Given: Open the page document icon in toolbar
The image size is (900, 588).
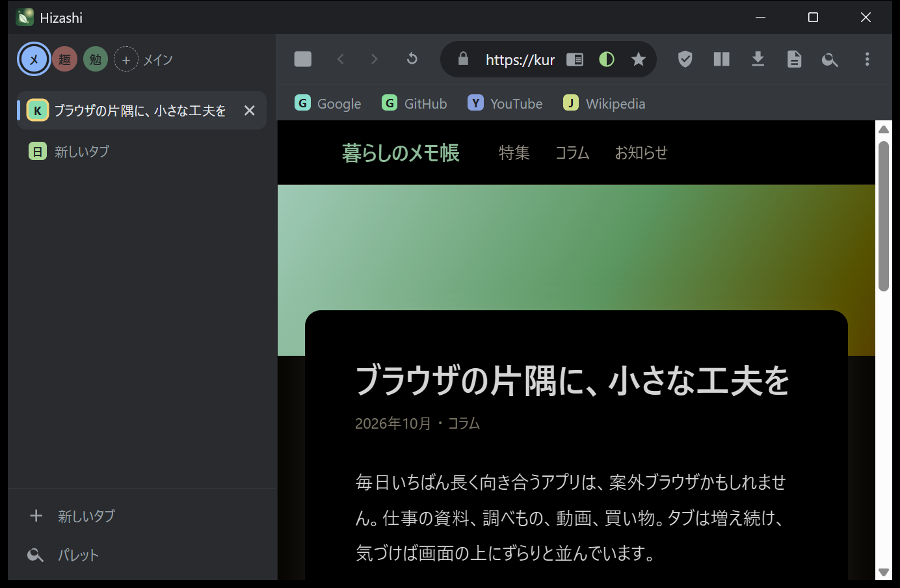Looking at the screenshot, I should coord(794,59).
